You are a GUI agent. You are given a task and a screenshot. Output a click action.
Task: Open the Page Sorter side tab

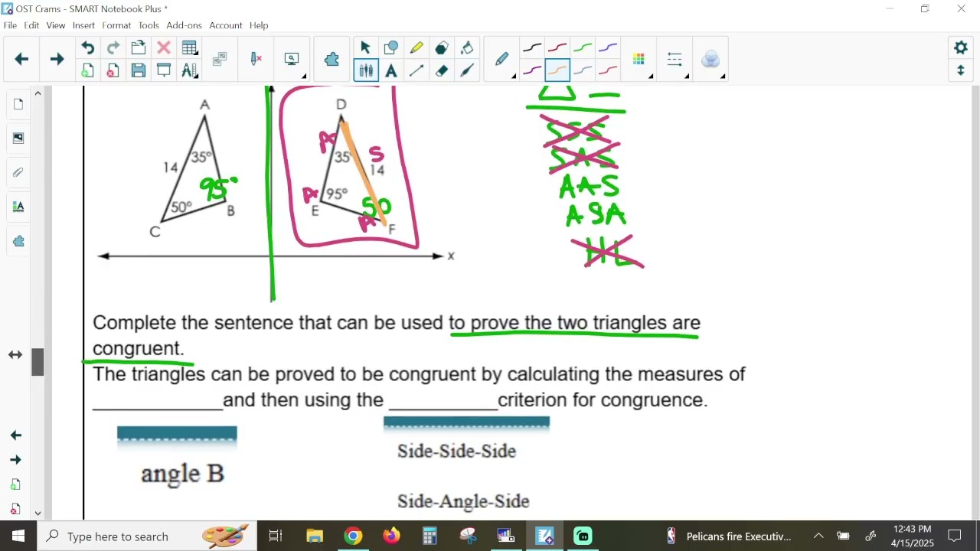[18, 104]
